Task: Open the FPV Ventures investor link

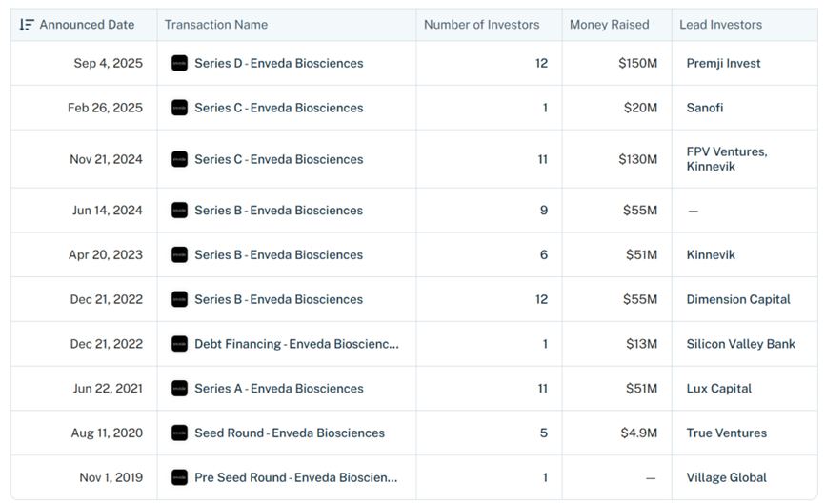Action: (727, 151)
